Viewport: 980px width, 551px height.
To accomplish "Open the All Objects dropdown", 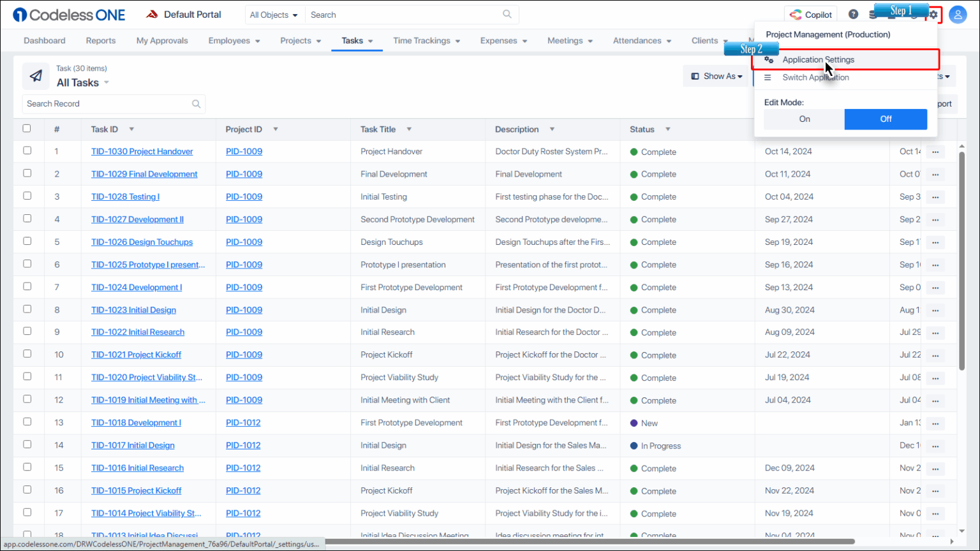I will [x=274, y=15].
